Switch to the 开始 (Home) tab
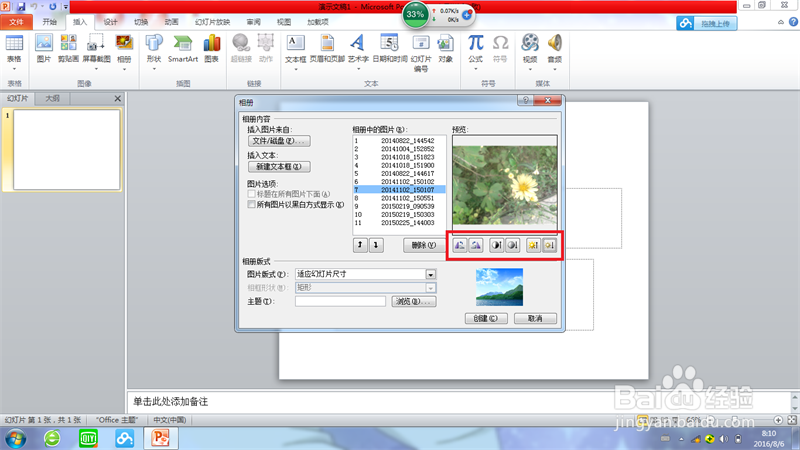800x450 pixels. 49,22
